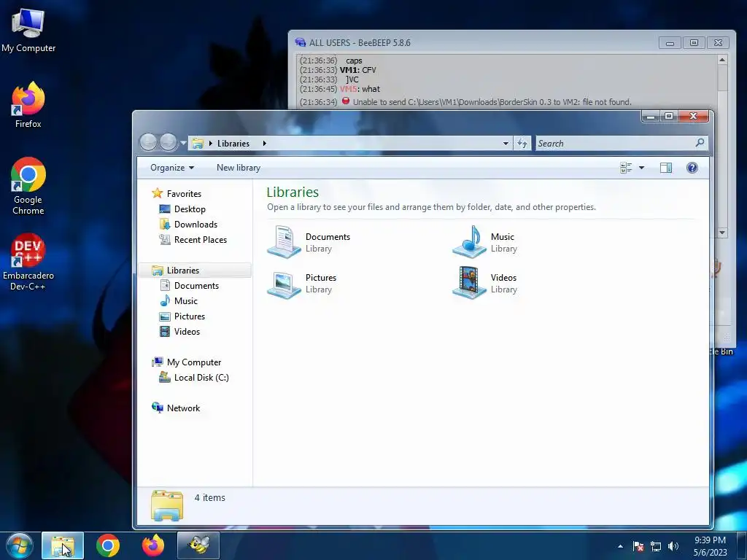Click the Action Center flag icon

click(638, 547)
